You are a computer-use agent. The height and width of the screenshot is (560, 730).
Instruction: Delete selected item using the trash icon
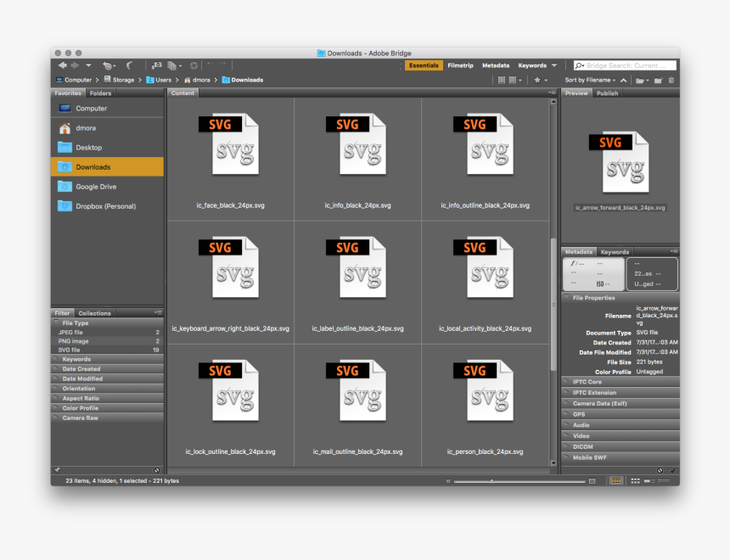(x=671, y=79)
